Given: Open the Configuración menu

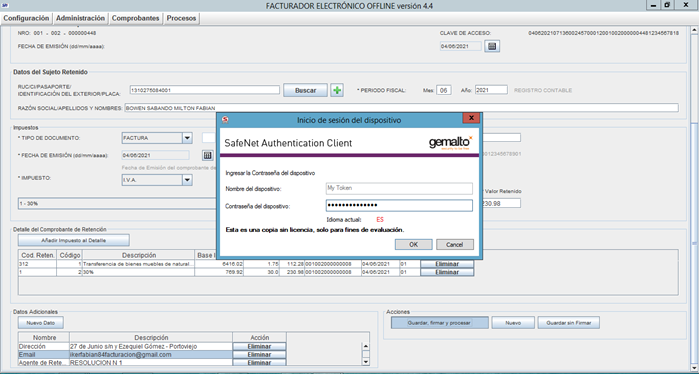Looking at the screenshot, I should tap(26, 18).
